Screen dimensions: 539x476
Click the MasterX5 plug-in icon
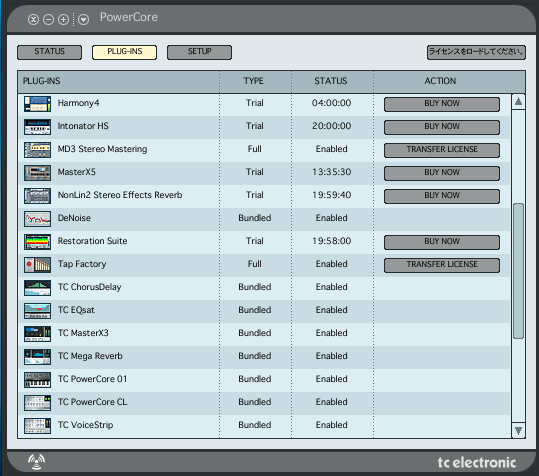[37, 173]
